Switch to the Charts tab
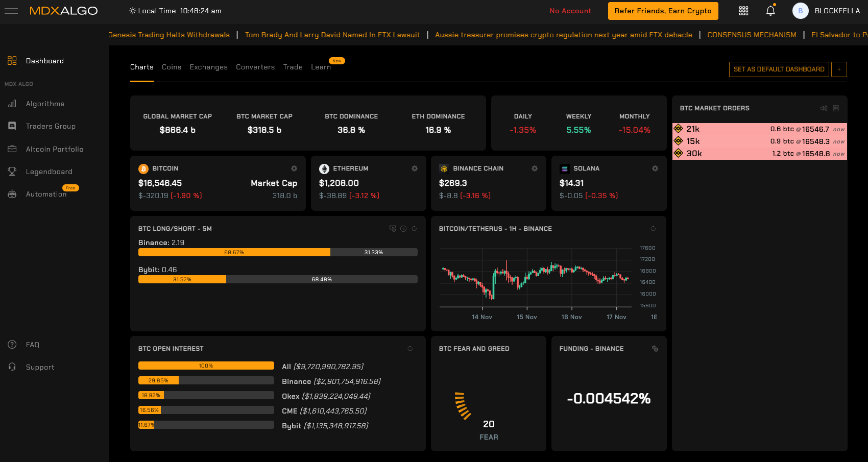Image resolution: width=868 pixels, height=462 pixels. 142,67
